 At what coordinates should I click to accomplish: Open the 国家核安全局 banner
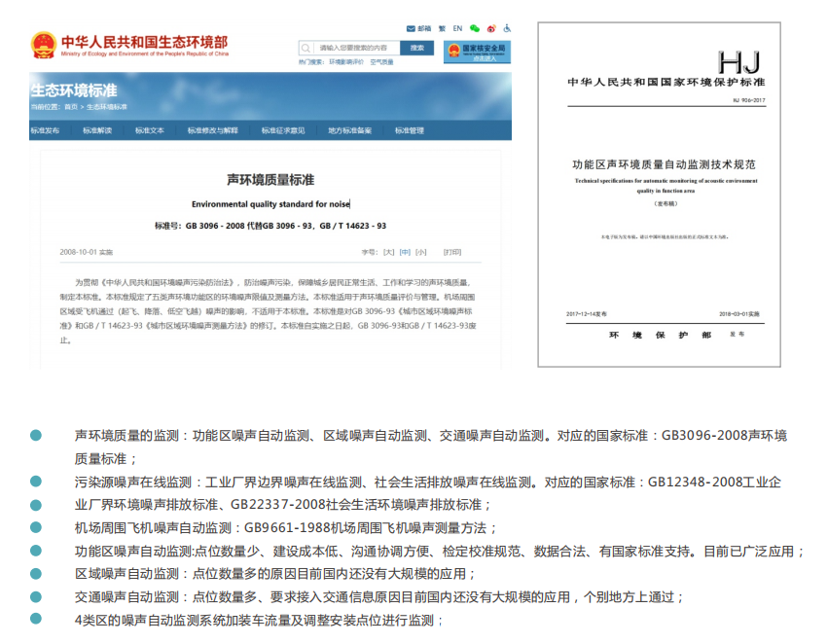click(x=477, y=52)
